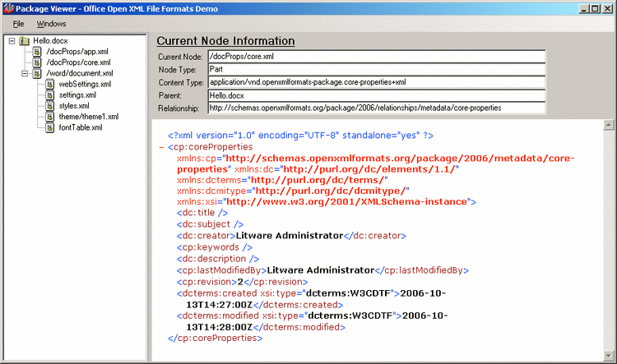Select Hello.docx in the tree
This screenshot has height=364, width=617.
pyautogui.click(x=50, y=41)
